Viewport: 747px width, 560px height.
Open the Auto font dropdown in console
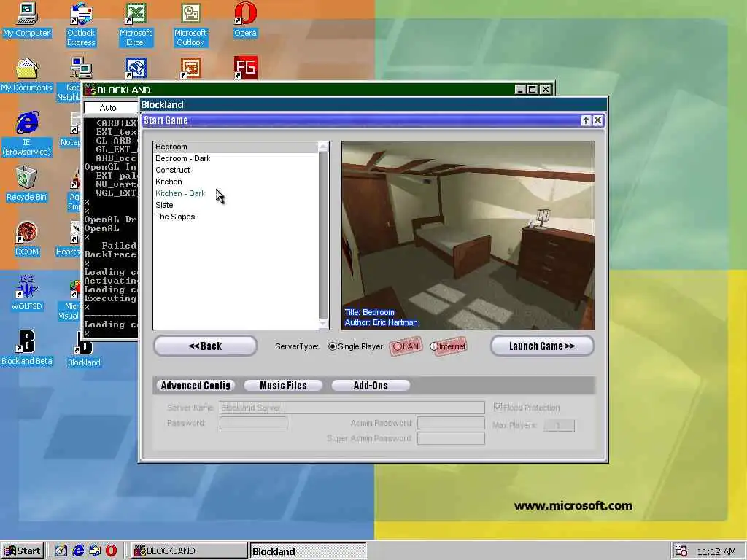[x=111, y=108]
